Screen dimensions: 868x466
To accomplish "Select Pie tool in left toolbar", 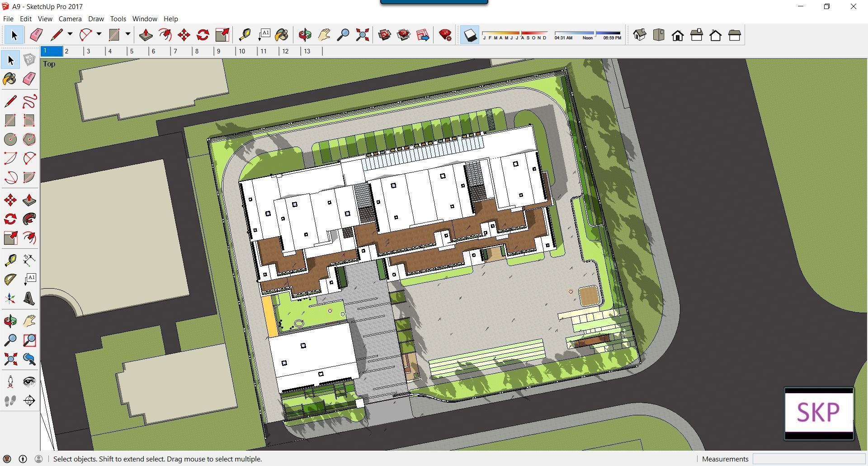I will coord(29,177).
